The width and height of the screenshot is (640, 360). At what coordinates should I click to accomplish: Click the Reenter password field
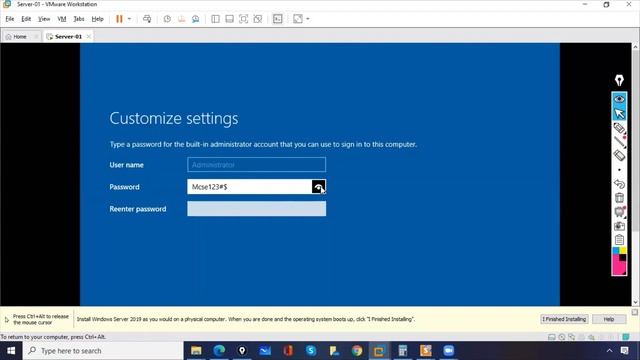(256, 209)
